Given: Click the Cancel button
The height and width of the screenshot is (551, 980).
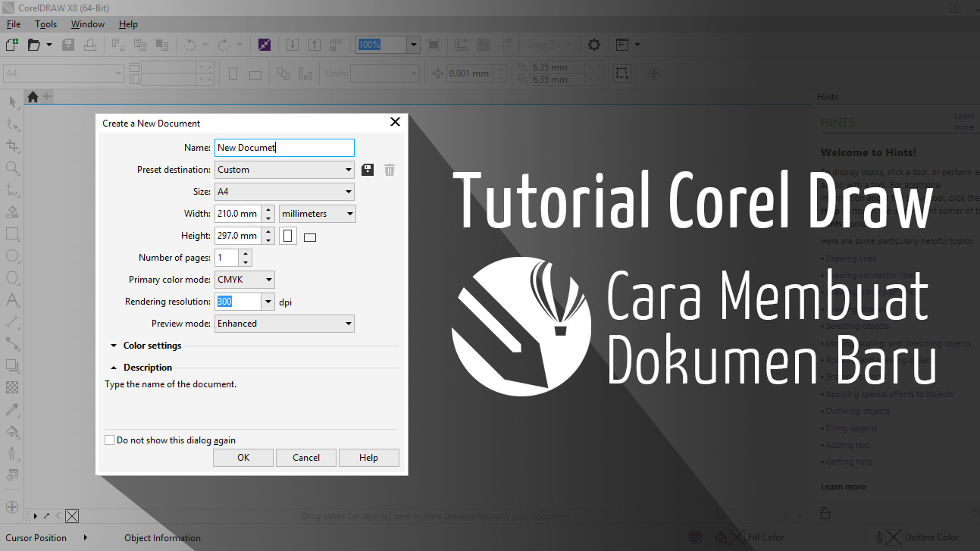Looking at the screenshot, I should [x=306, y=457].
